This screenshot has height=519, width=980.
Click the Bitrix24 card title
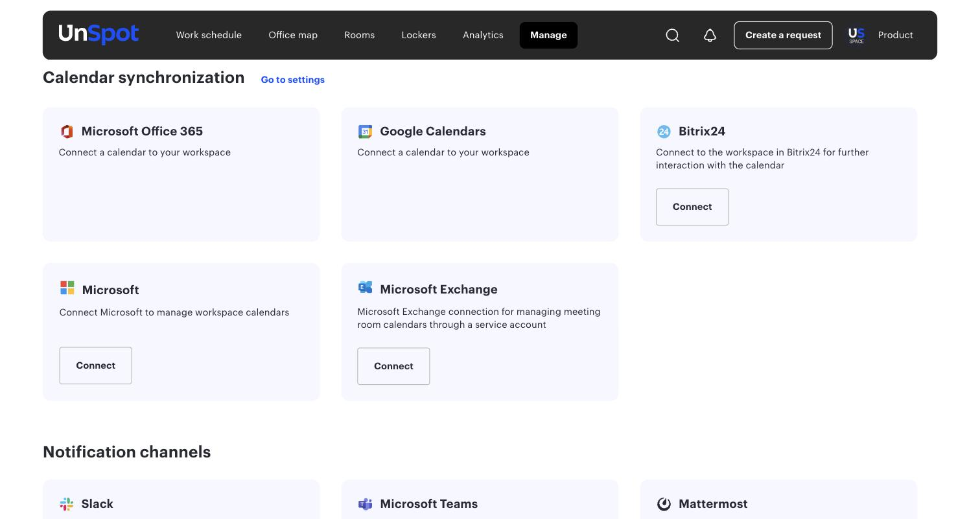[702, 132]
